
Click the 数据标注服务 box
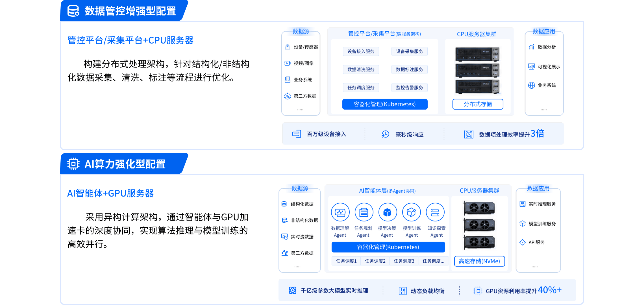coord(410,69)
